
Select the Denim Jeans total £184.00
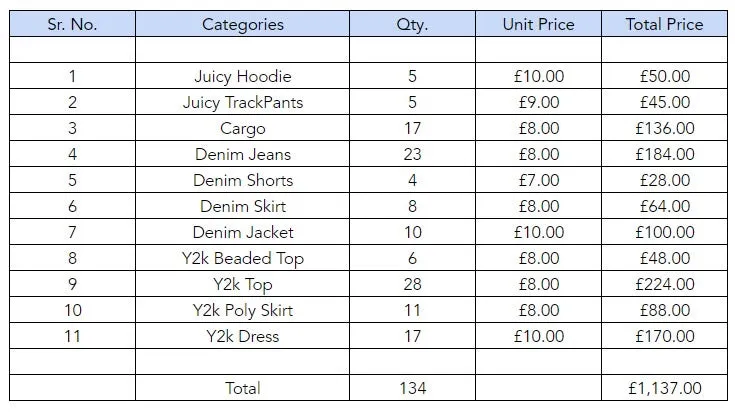(x=665, y=154)
